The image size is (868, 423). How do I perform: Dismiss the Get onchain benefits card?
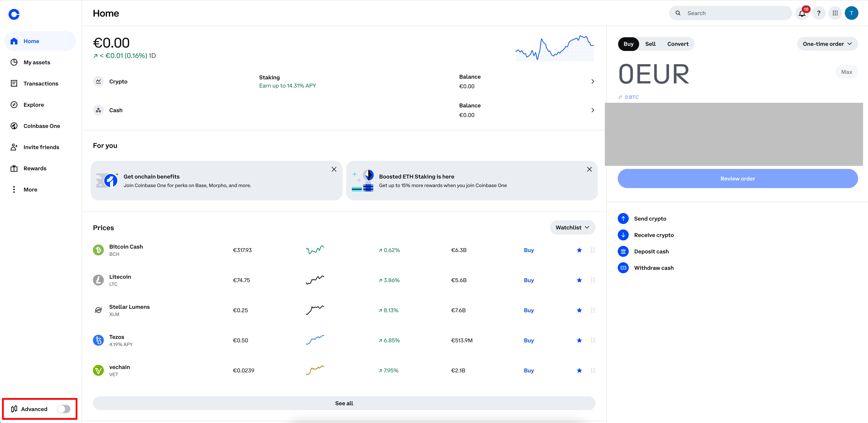pos(334,169)
